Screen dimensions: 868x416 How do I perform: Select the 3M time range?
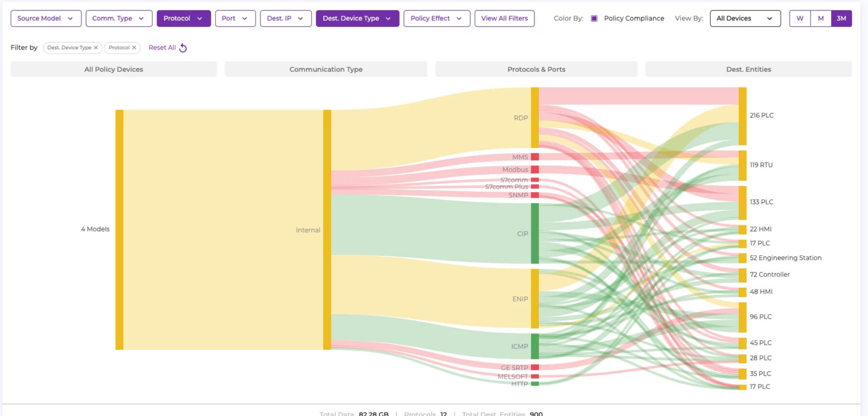click(x=841, y=18)
